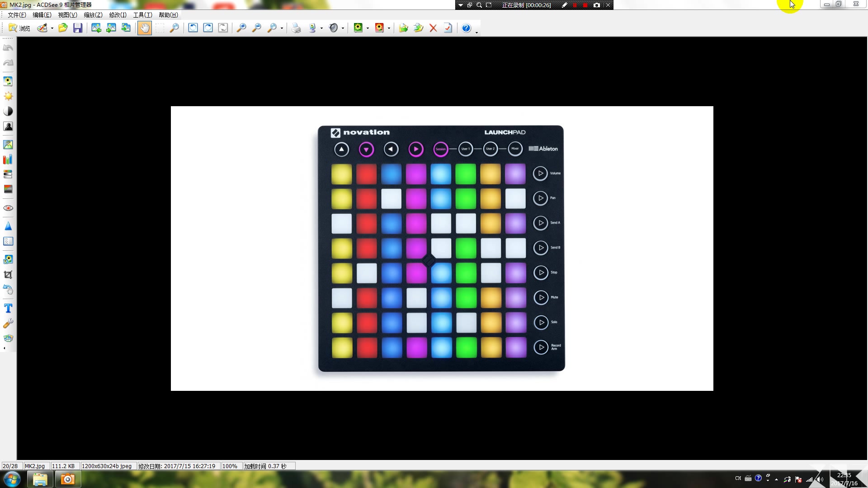
Task: Open the Windows Start button
Action: point(12,479)
